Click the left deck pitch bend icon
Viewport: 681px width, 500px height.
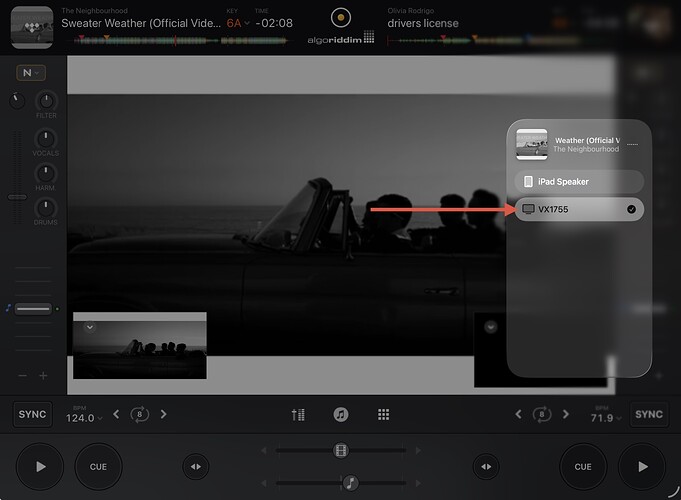[x=196, y=466]
